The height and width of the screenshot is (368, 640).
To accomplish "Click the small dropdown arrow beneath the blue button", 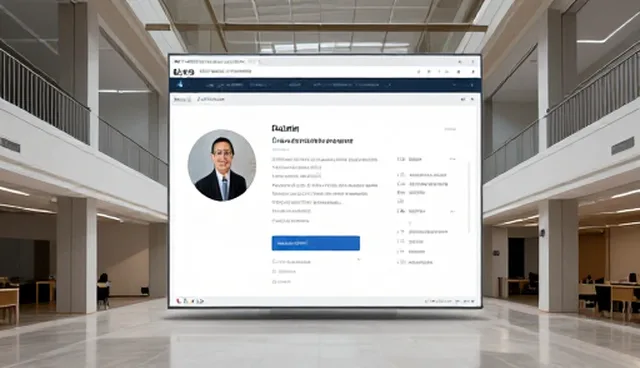I will (x=359, y=259).
